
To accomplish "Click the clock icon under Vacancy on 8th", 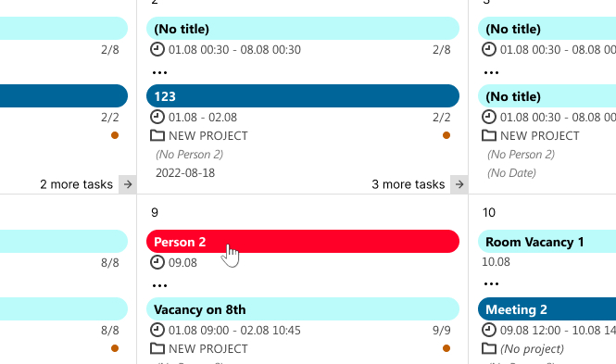I will click(x=157, y=330).
